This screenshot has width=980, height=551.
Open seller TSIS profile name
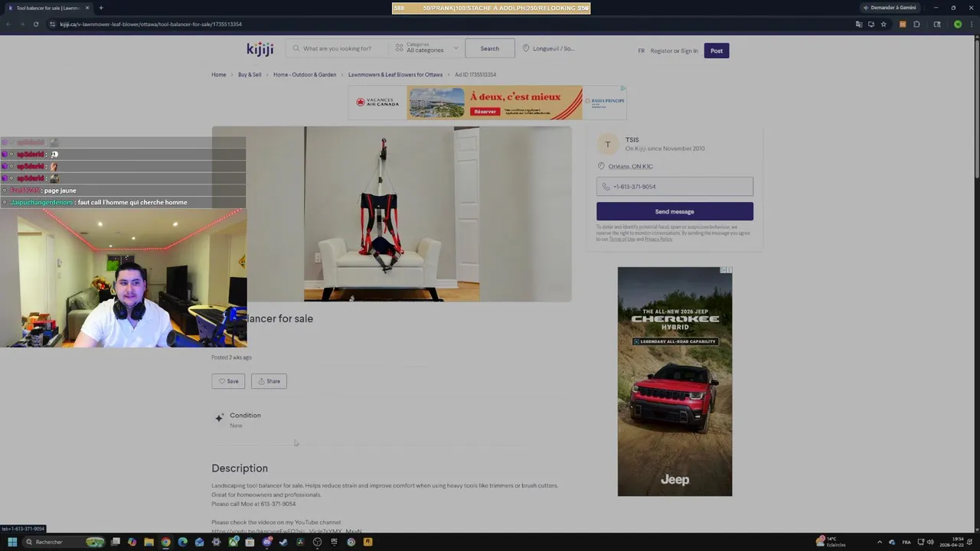click(632, 140)
